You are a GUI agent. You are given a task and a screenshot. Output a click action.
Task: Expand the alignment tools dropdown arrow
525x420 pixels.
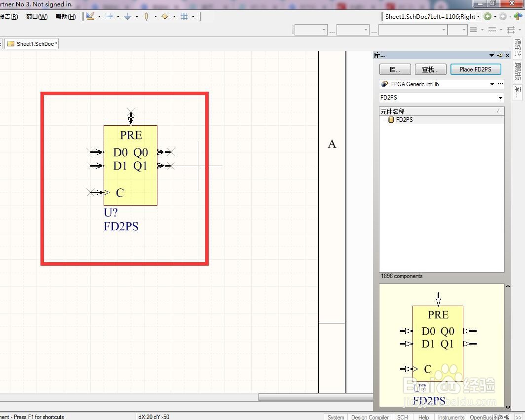pyautogui.click(x=118, y=16)
